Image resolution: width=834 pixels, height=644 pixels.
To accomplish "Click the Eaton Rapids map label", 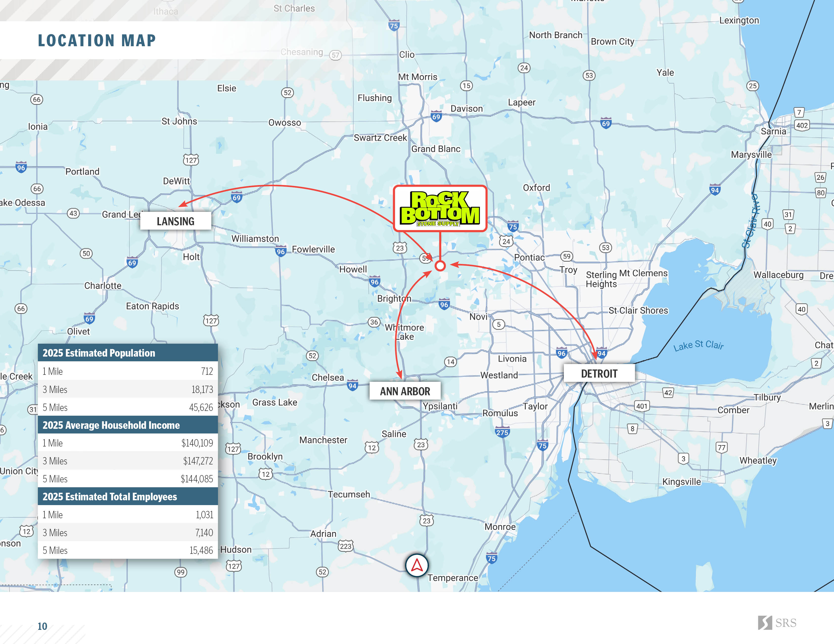I will (152, 306).
